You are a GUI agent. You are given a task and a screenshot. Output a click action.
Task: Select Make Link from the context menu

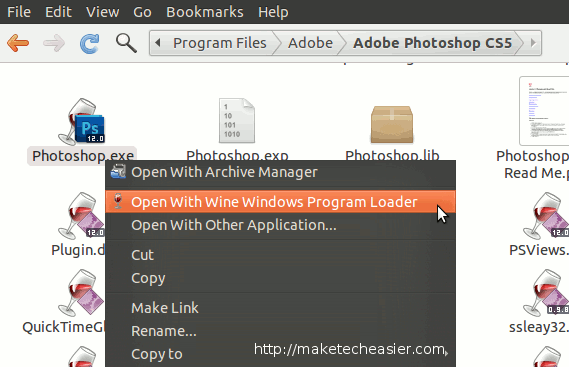[x=281, y=308]
